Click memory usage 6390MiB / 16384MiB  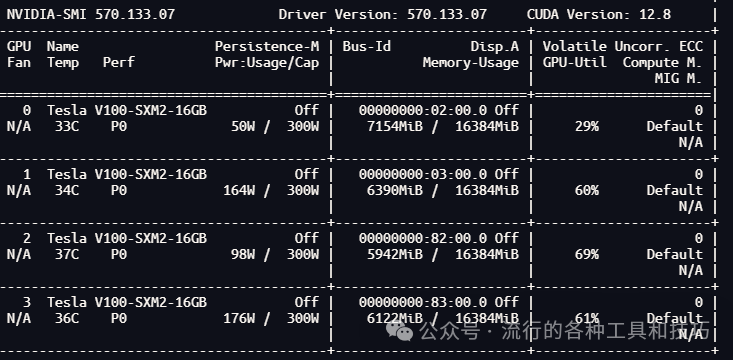coord(443,191)
